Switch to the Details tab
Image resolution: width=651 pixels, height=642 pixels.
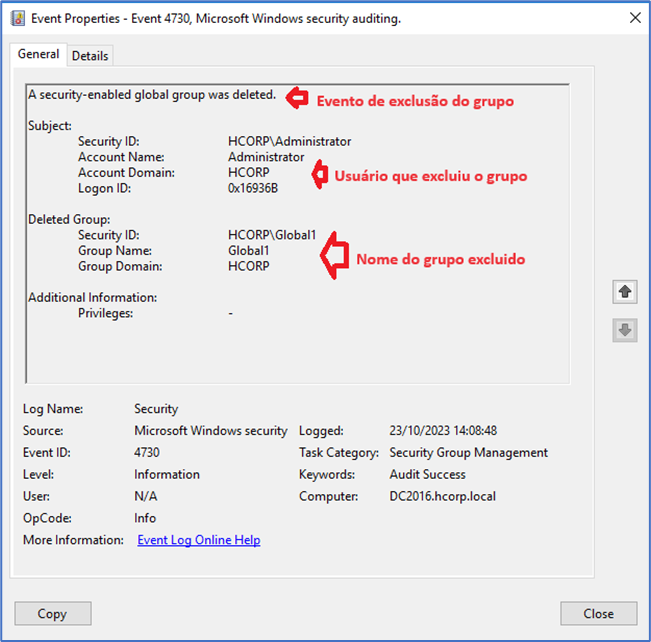pos(90,56)
